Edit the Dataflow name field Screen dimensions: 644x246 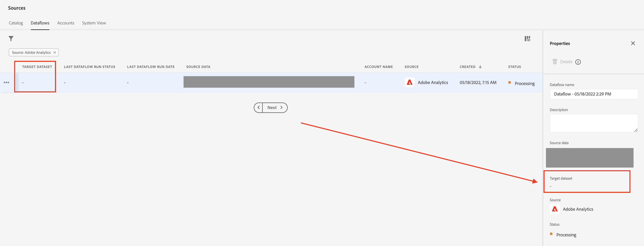[x=594, y=94]
